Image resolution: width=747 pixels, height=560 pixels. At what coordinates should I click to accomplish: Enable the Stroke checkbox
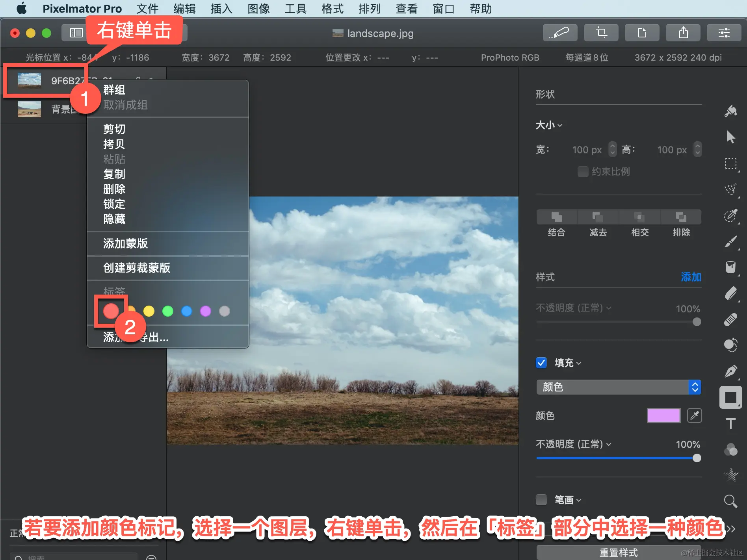coord(541,500)
